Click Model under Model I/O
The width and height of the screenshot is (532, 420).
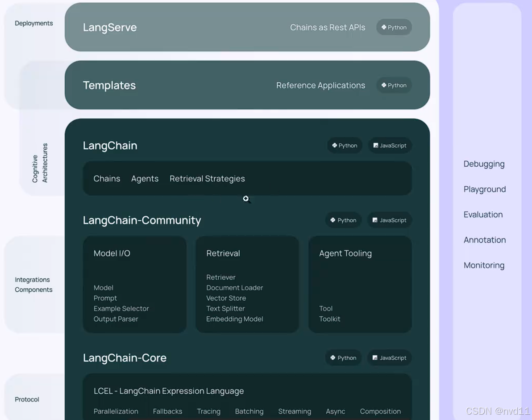[104, 288]
